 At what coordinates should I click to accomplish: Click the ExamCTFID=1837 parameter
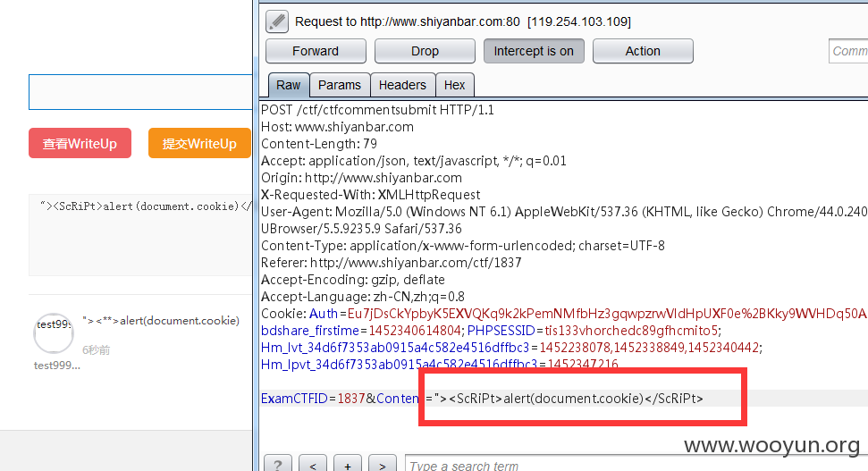[313, 399]
